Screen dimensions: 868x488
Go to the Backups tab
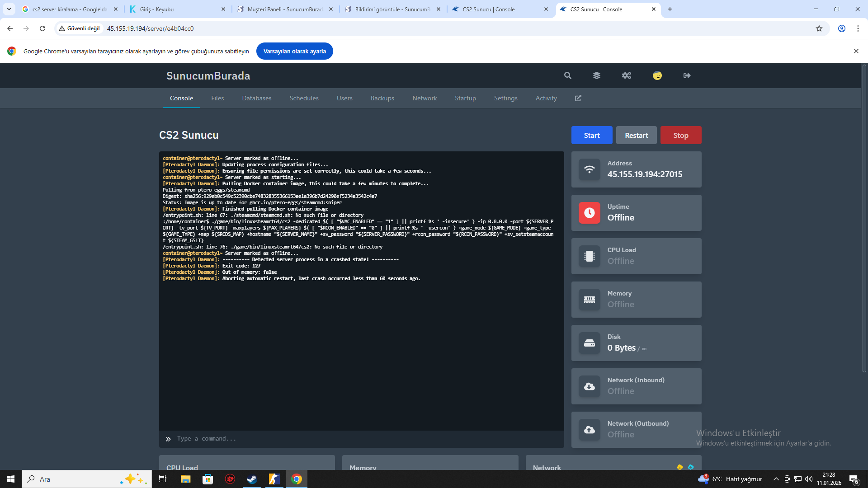pos(382,98)
